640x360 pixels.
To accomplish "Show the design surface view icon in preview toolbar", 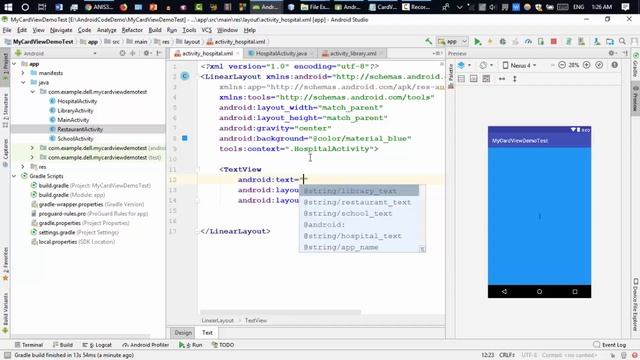I will 461,78.
